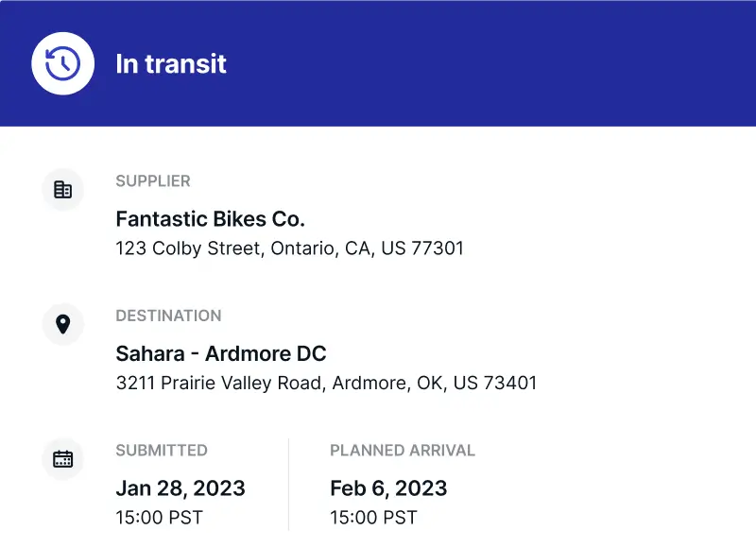
Task: Click the destination map pin icon
Action: [63, 325]
